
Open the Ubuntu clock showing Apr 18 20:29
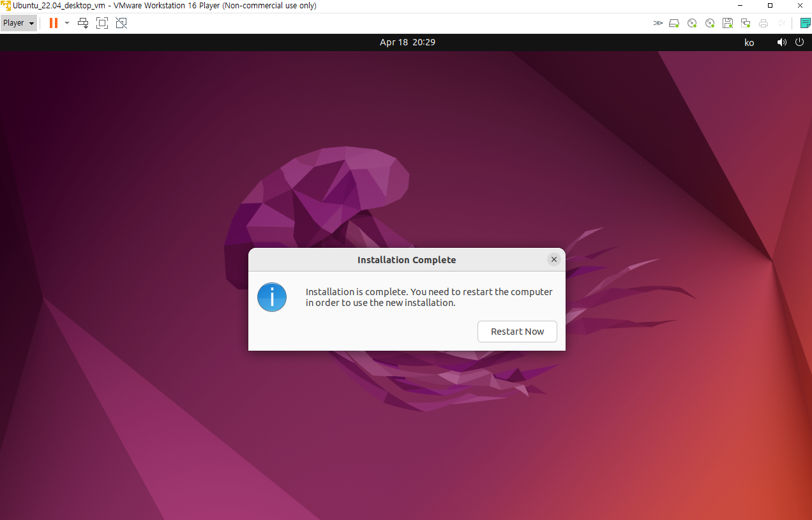pyautogui.click(x=407, y=42)
